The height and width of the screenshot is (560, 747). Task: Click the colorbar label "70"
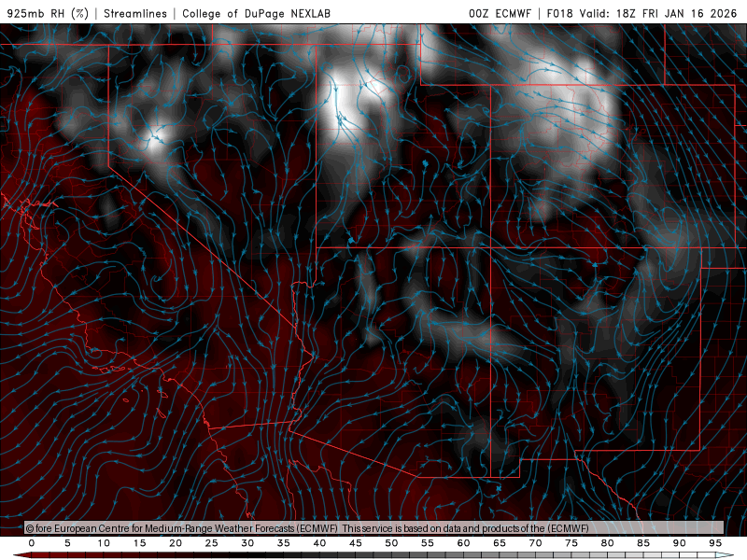[535, 543]
